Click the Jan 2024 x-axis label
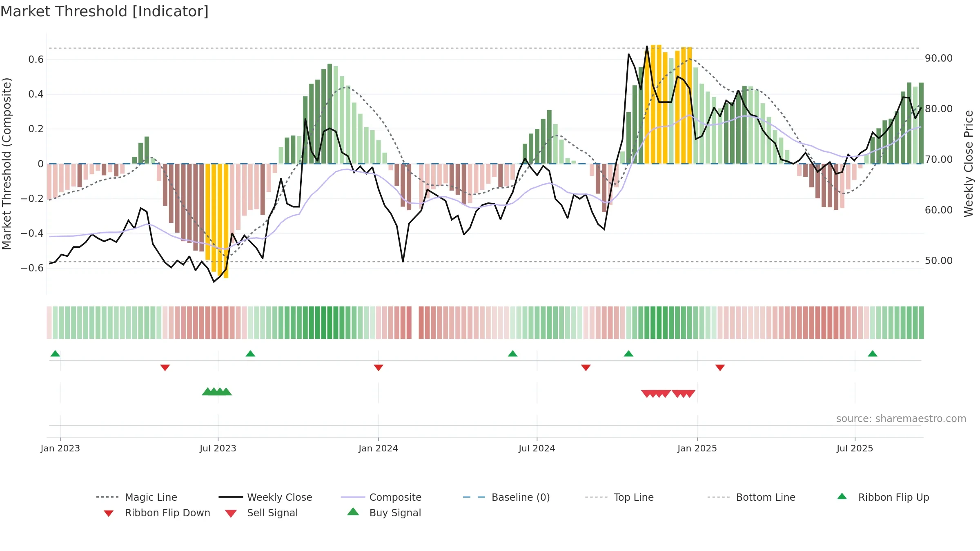Screen dimensions: 980x551 [x=379, y=448]
